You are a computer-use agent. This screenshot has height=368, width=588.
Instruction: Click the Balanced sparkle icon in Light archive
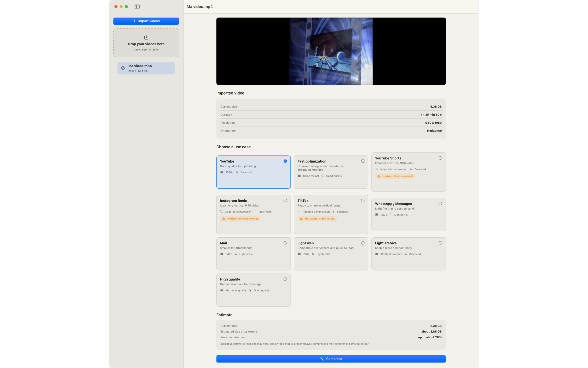point(406,254)
